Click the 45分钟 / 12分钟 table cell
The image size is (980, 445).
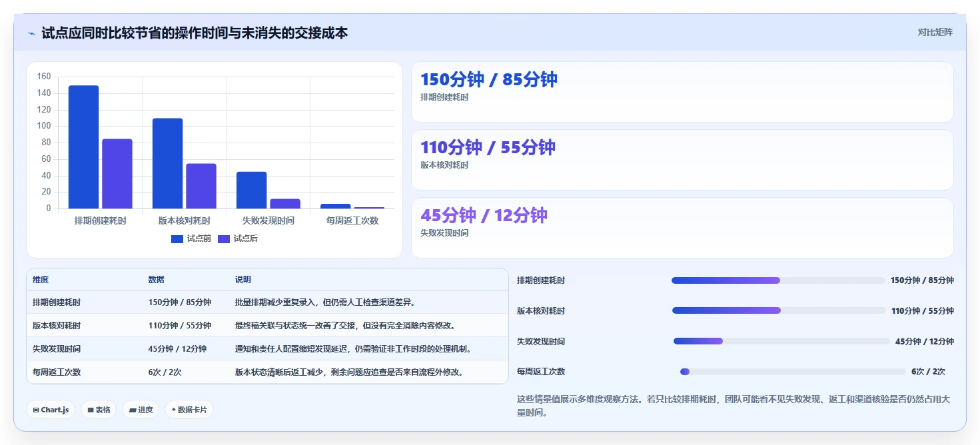click(x=177, y=349)
